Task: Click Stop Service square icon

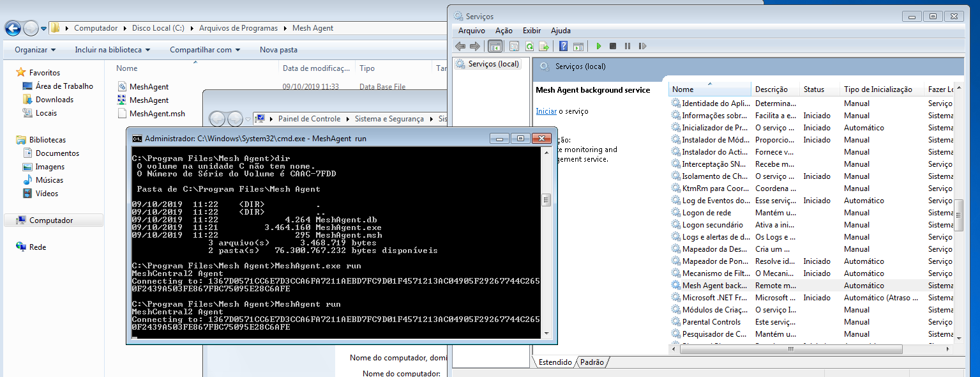Action: [x=613, y=46]
